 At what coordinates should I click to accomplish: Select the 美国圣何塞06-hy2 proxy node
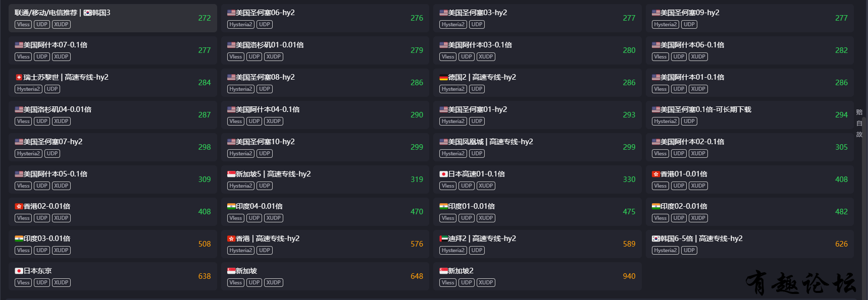(325, 18)
